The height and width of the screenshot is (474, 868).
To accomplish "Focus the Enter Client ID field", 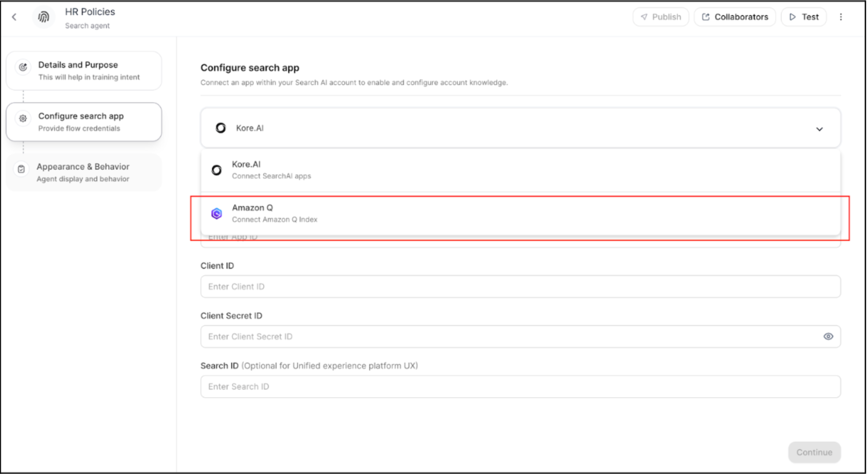I will 520,287.
